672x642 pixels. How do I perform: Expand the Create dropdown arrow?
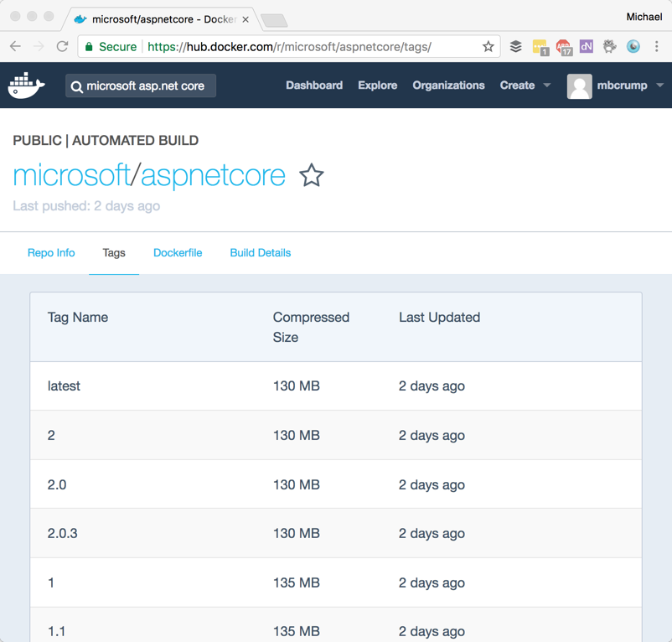pyautogui.click(x=547, y=85)
